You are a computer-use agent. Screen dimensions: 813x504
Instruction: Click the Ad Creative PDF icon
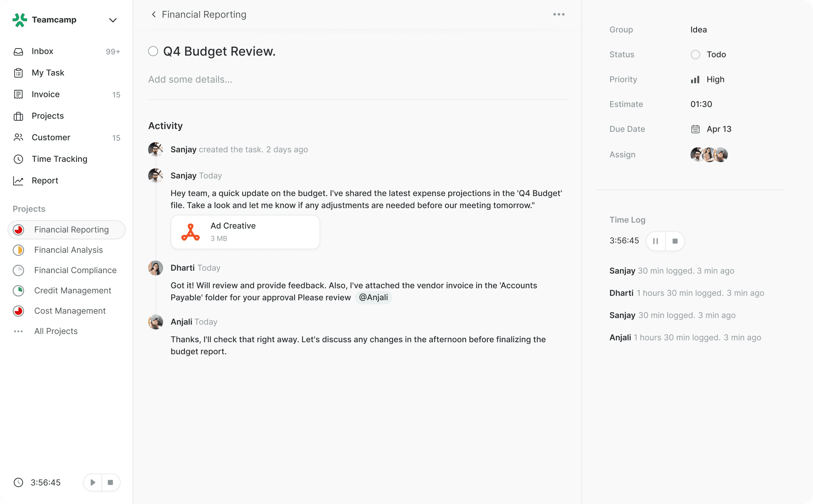click(190, 232)
